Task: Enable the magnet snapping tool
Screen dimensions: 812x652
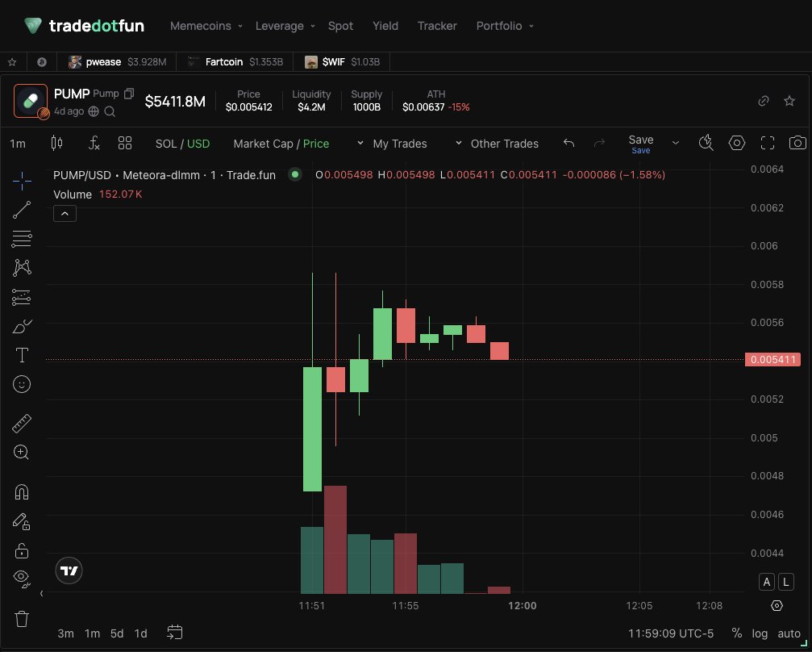Action: pos(22,492)
